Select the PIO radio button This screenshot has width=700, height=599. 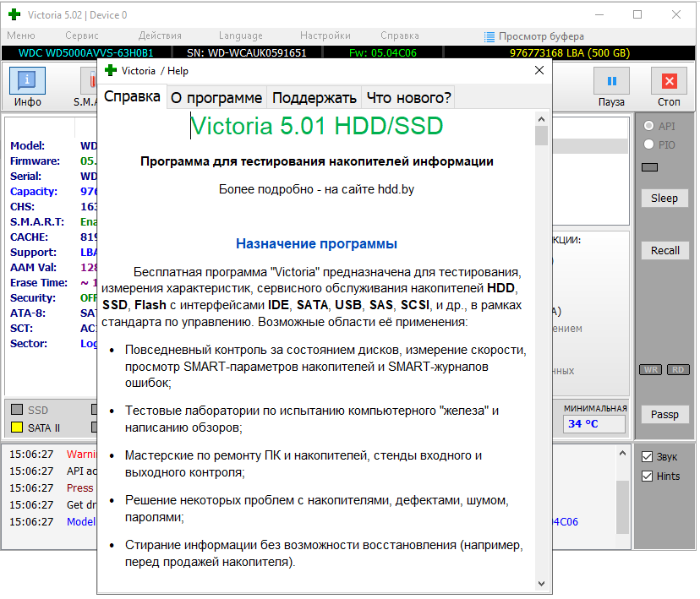648,144
